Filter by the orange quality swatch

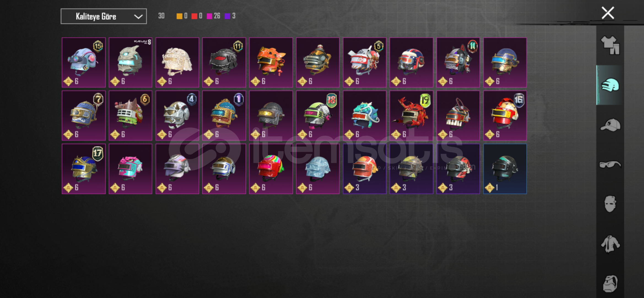point(179,16)
